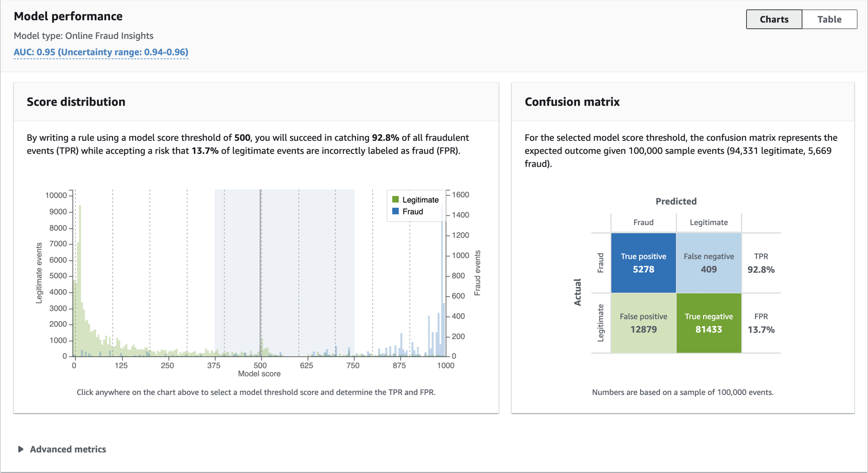Click the green Legitimate legend swatch
Image resolution: width=868 pixels, height=473 pixels.
(x=395, y=199)
